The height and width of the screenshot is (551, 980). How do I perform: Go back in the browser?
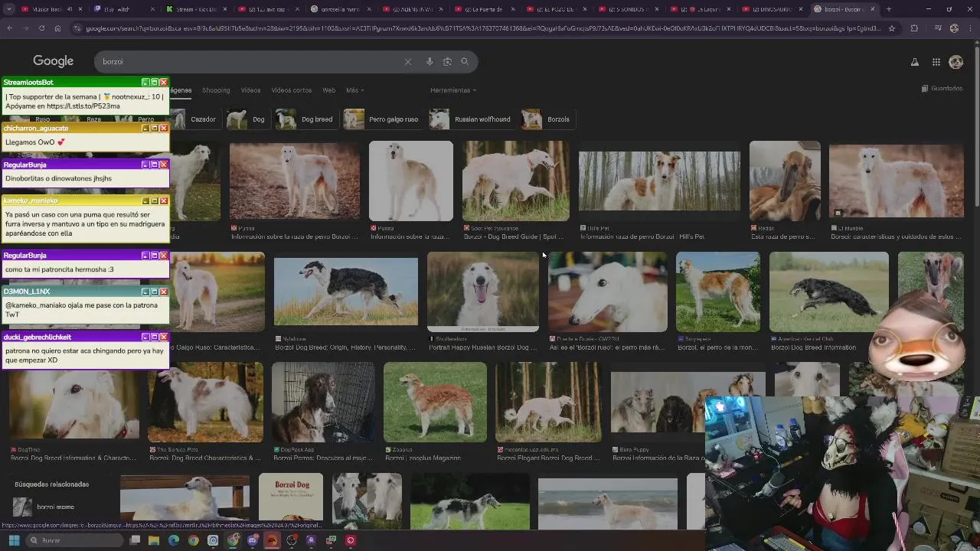click(x=10, y=28)
